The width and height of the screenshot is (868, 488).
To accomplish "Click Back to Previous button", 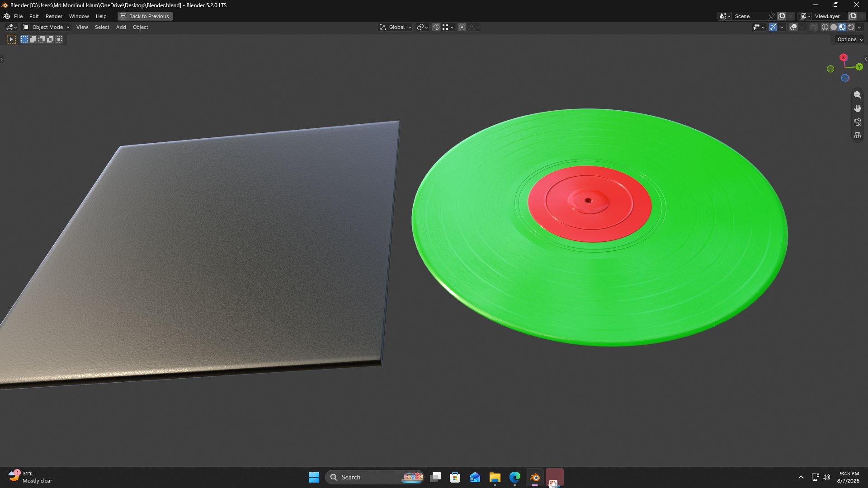I will [x=145, y=16].
